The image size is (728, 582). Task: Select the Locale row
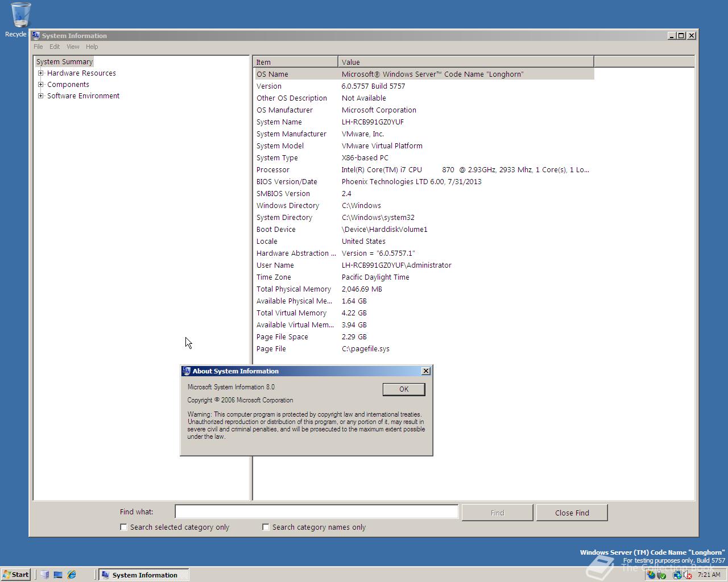coord(424,241)
